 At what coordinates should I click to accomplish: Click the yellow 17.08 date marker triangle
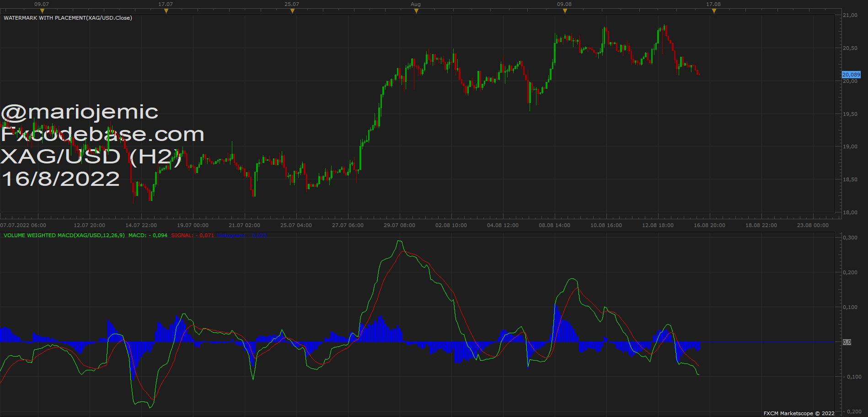coord(714,11)
